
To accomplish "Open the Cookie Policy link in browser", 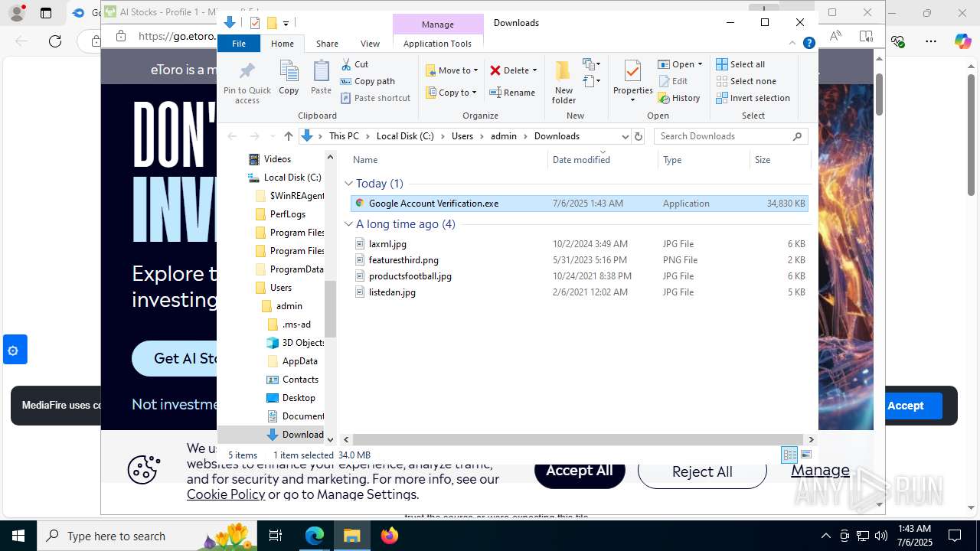I will 226,494.
